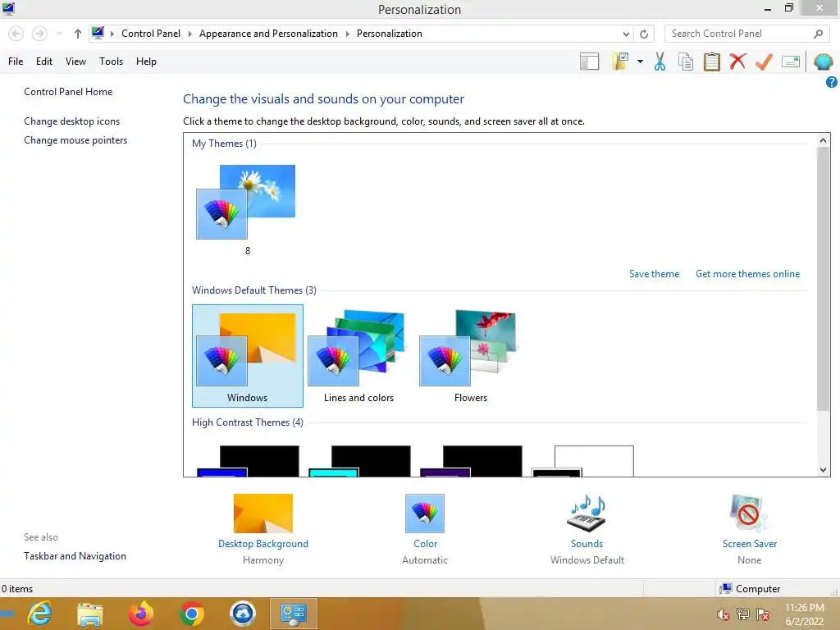
Task: Click the Classic Shell settings icon
Action: [x=823, y=62]
